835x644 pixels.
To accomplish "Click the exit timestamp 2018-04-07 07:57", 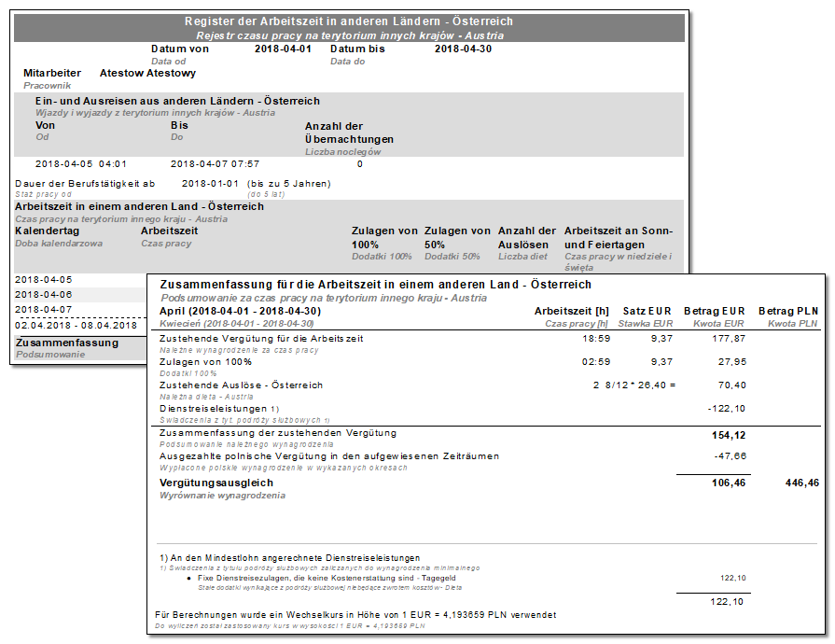I will click(216, 164).
